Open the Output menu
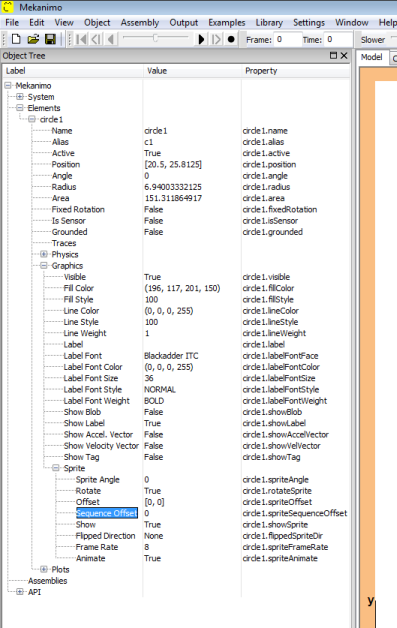Image resolution: width=397 pixels, height=628 pixels. click(183, 23)
